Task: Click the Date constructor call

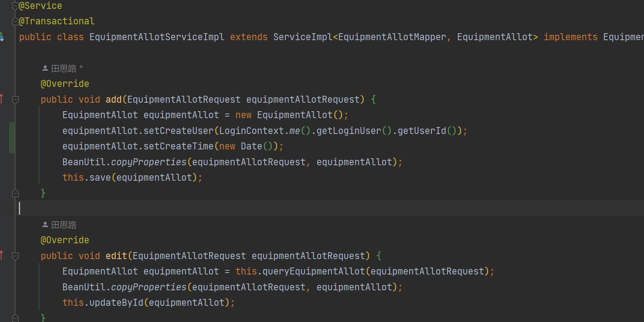Action: (251, 146)
